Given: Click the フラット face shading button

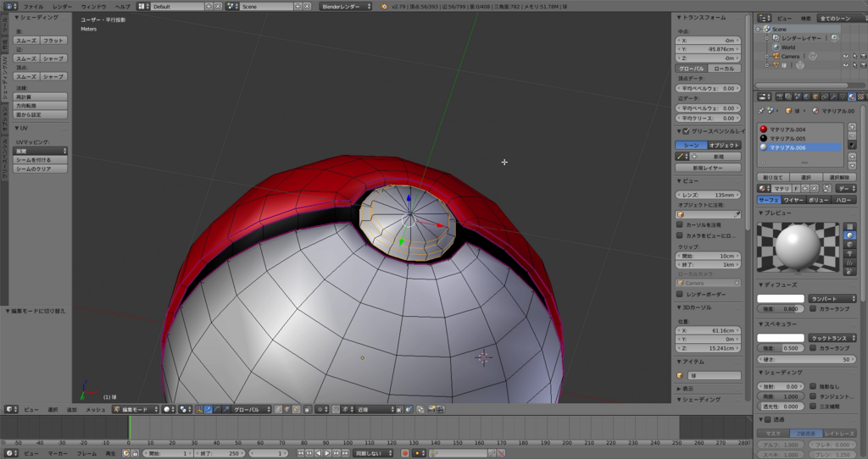Looking at the screenshot, I should pos(53,40).
